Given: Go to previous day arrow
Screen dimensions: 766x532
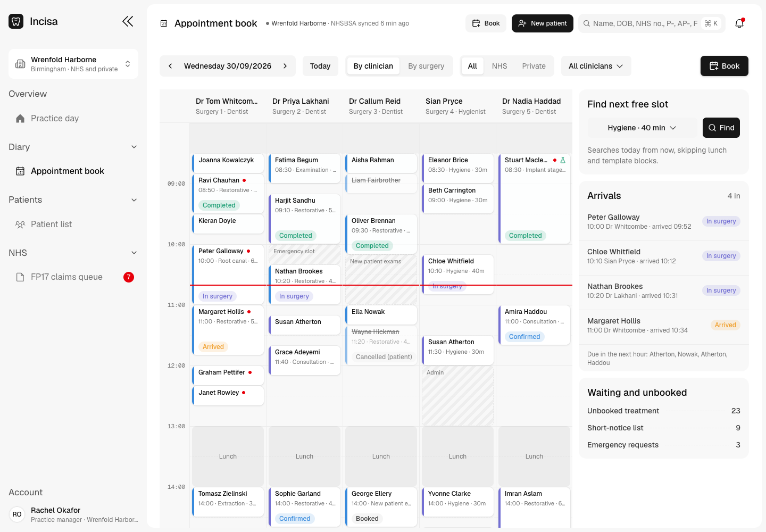Looking at the screenshot, I should pyautogui.click(x=170, y=66).
